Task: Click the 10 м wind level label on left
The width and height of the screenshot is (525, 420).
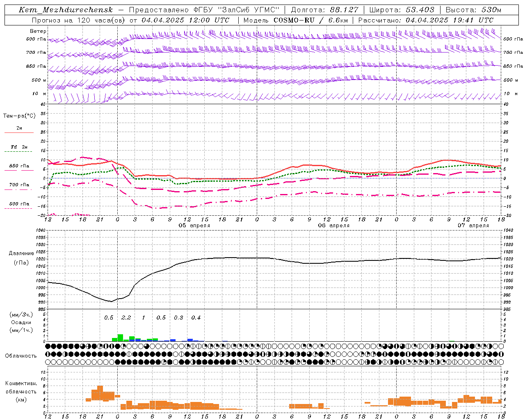Action: (x=39, y=94)
